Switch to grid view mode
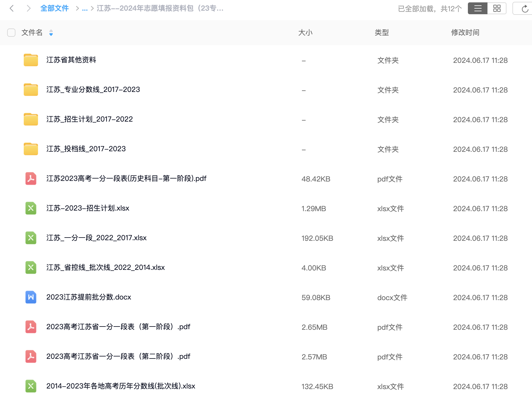532x395 pixels. coord(497,8)
